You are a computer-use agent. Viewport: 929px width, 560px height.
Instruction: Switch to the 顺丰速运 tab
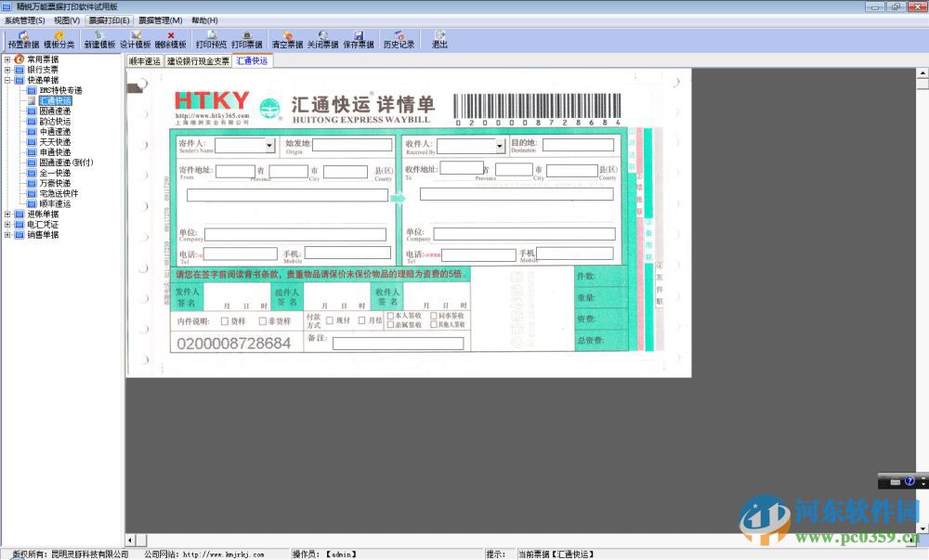coord(145,61)
